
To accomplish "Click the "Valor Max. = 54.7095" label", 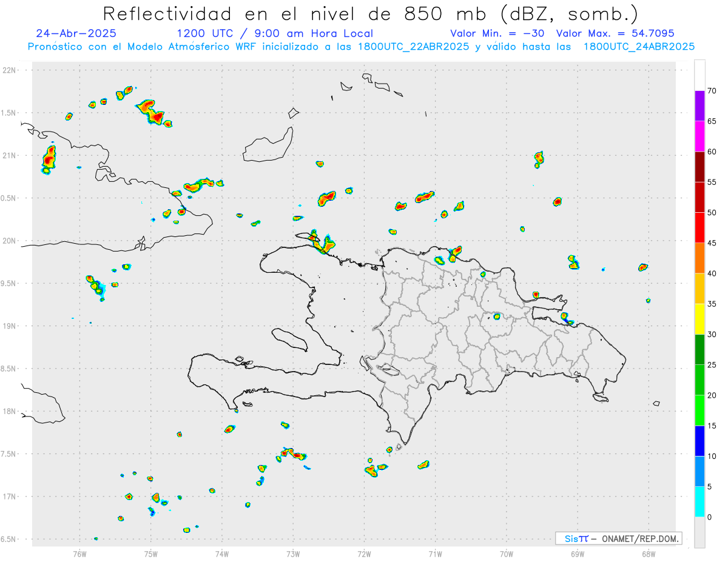I will tap(615, 33).
